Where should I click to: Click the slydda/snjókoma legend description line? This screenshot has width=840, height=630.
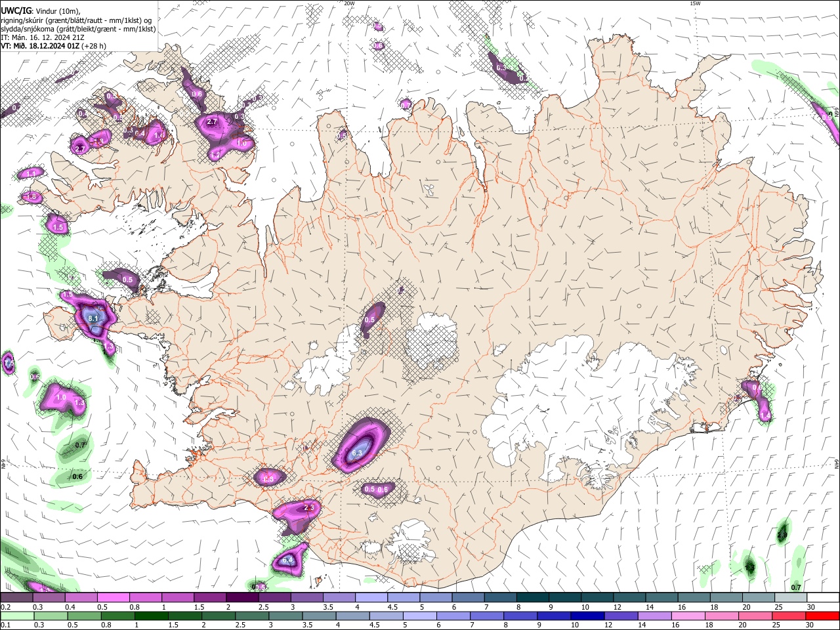(x=78, y=29)
